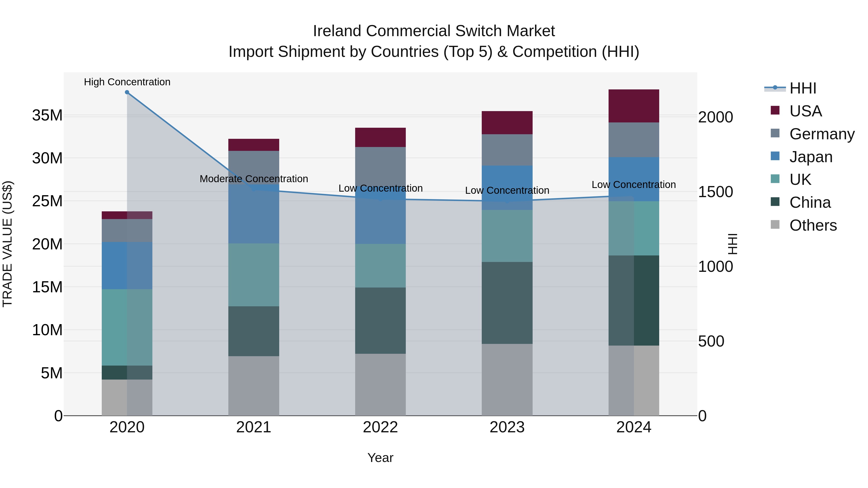Click the 2020 HHI data point
Screen dimensions: 868x488
click(x=127, y=92)
